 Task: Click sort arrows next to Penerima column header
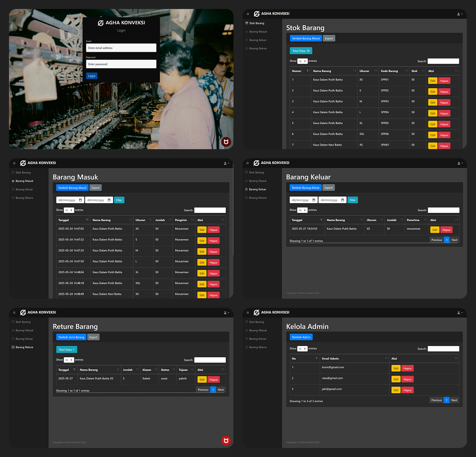tap(425, 220)
